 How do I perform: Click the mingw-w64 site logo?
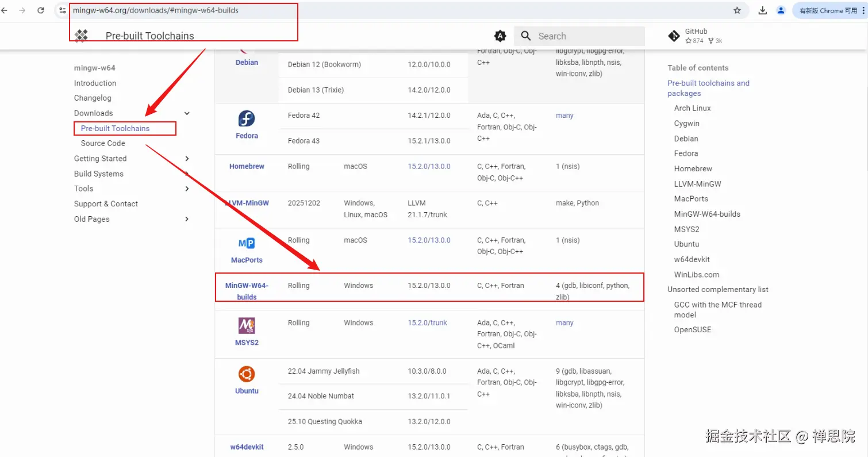81,36
